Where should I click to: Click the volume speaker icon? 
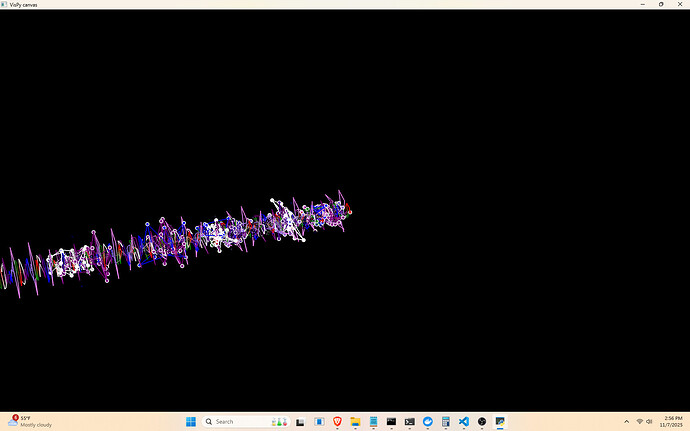click(650, 422)
